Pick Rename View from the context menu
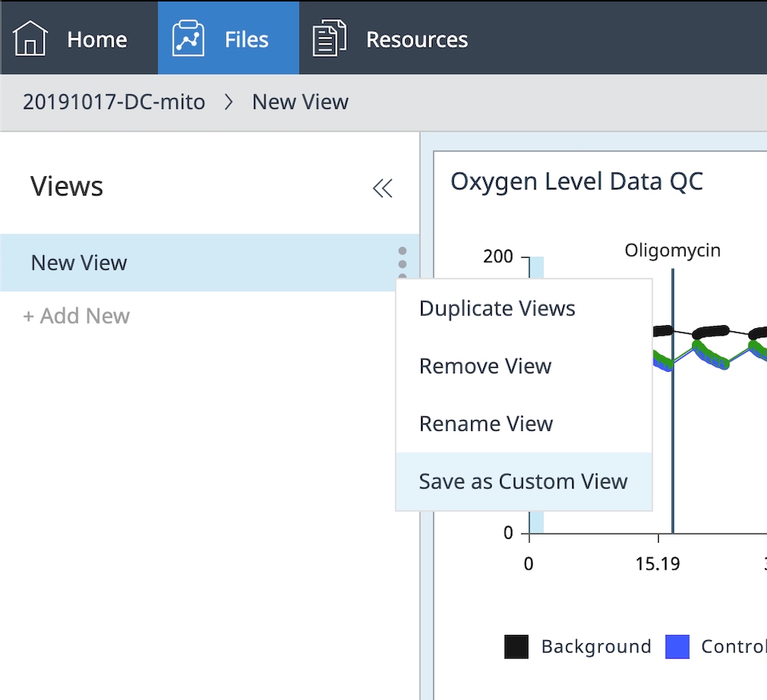The height and width of the screenshot is (700, 767). (486, 424)
